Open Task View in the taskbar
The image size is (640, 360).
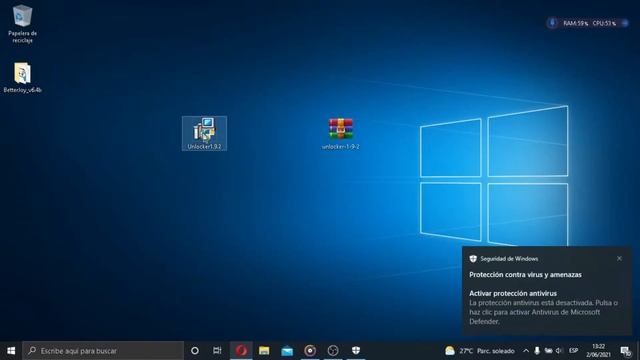(x=217, y=351)
